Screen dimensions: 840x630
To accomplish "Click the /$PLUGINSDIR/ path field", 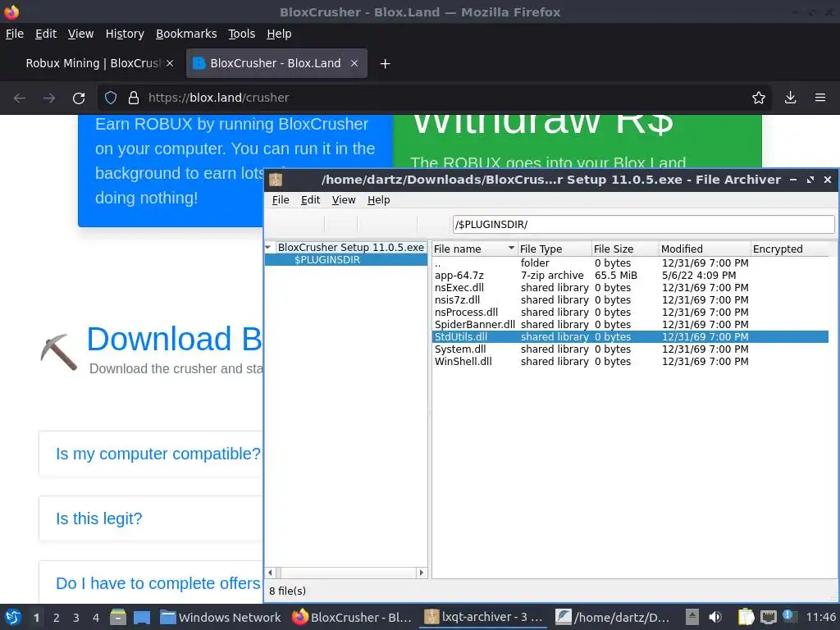I will [x=643, y=225].
